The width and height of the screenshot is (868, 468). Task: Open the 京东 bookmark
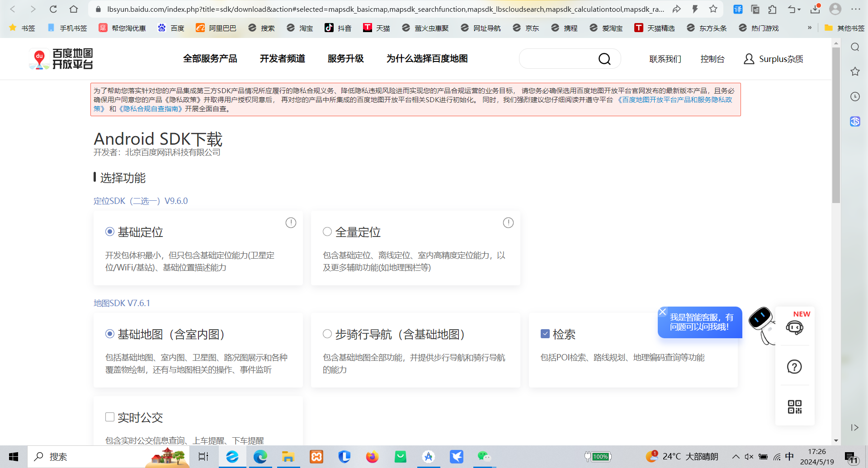526,28
